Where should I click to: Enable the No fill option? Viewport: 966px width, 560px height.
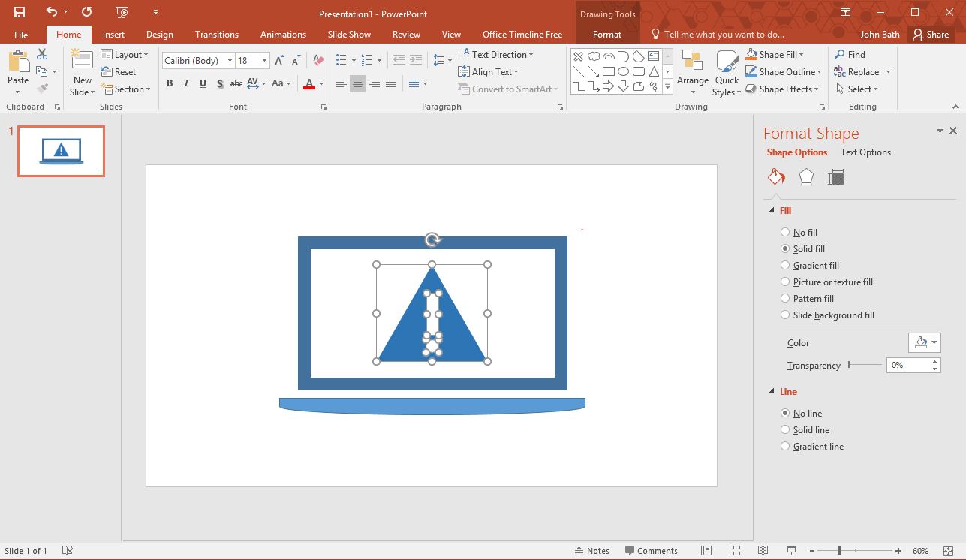786,232
